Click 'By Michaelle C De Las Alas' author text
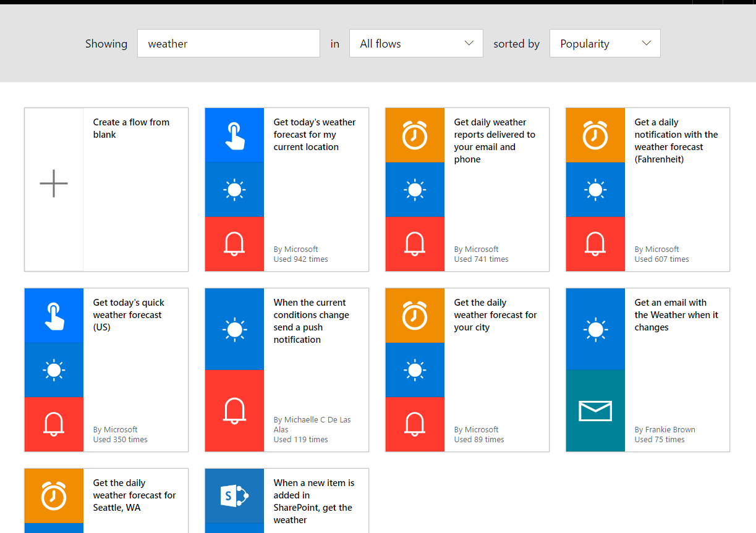The image size is (756, 533). pyautogui.click(x=312, y=425)
